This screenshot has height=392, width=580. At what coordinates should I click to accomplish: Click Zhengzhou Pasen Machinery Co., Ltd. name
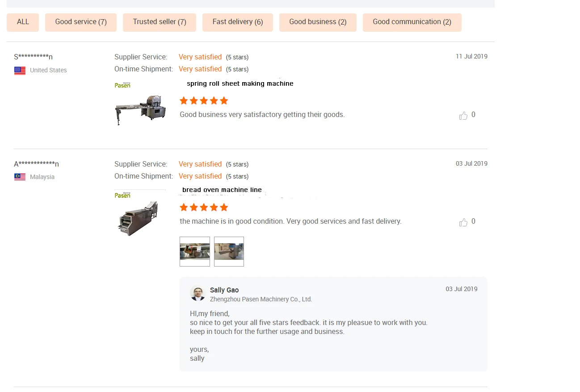coord(261,300)
